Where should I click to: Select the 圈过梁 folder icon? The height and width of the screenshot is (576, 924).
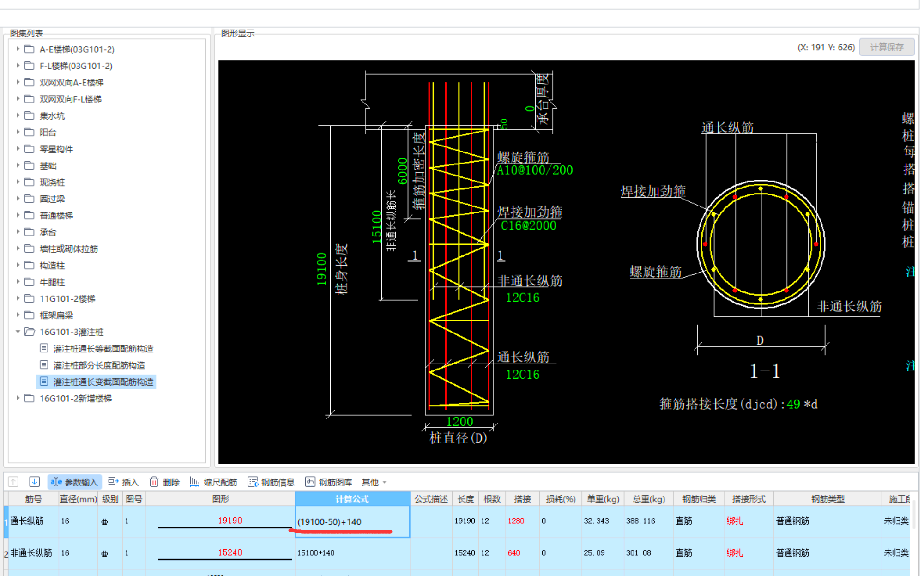coord(30,199)
